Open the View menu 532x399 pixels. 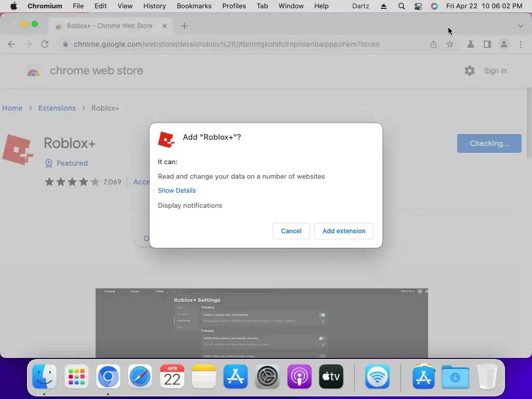pos(125,6)
